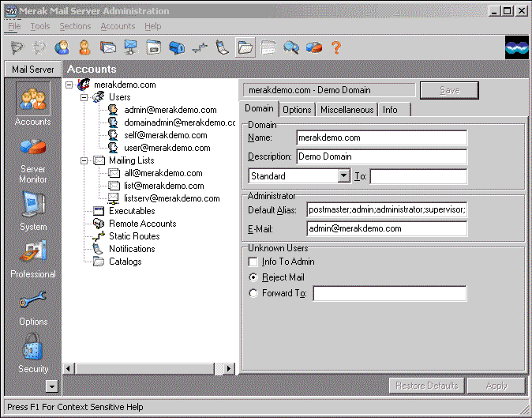Click the Mail Server panel header button
The image size is (532, 418).
pyautogui.click(x=33, y=70)
